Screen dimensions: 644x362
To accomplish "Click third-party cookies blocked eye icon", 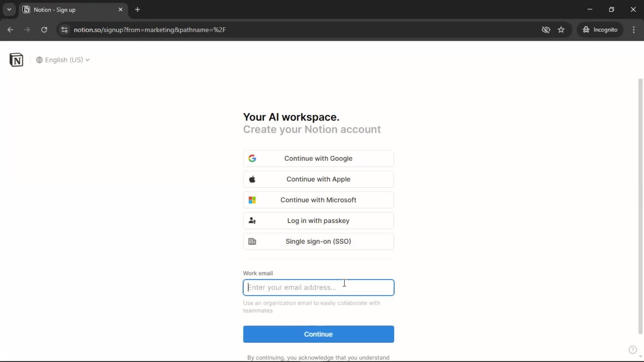I will pyautogui.click(x=546, y=30).
